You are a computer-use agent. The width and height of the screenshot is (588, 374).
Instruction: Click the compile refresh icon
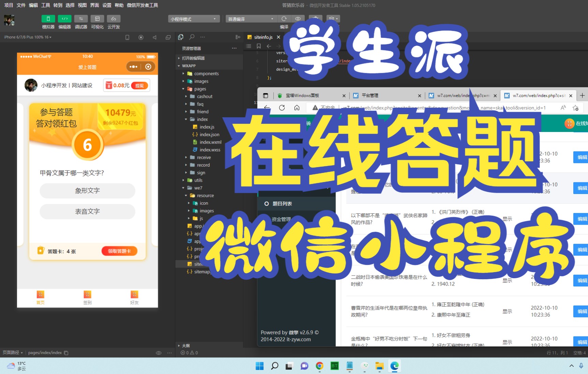[284, 19]
